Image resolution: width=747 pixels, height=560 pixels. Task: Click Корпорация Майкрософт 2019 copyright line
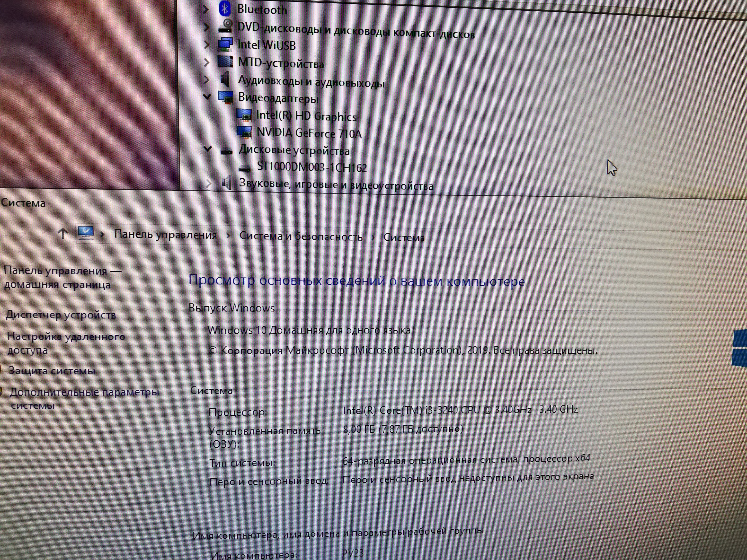point(403,350)
